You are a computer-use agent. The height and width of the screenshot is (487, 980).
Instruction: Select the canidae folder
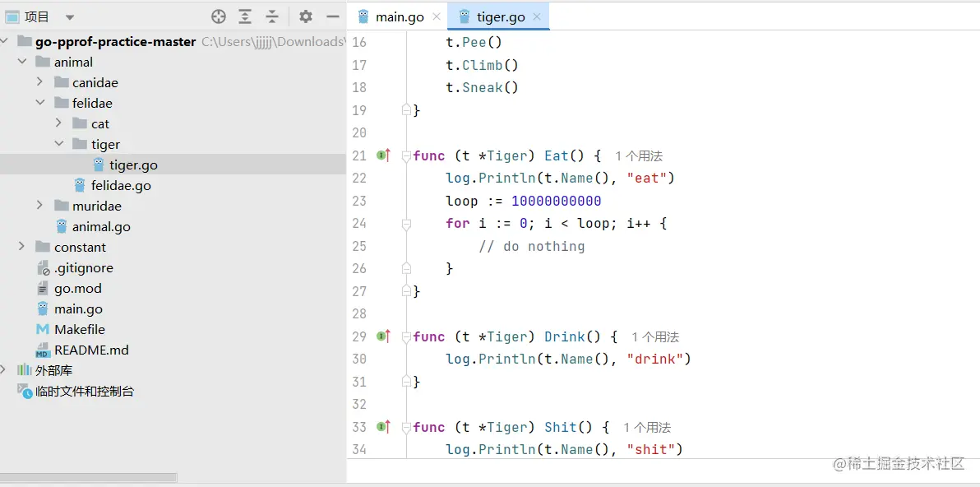[x=95, y=82]
